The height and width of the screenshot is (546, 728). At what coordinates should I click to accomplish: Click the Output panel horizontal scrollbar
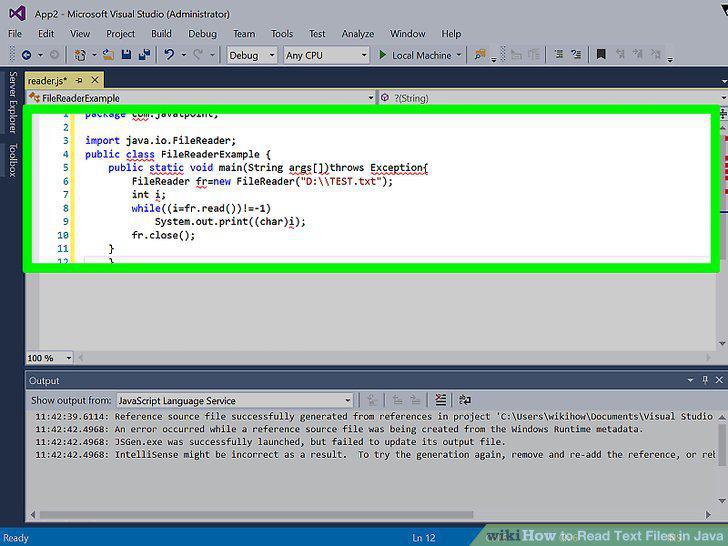pos(256,514)
